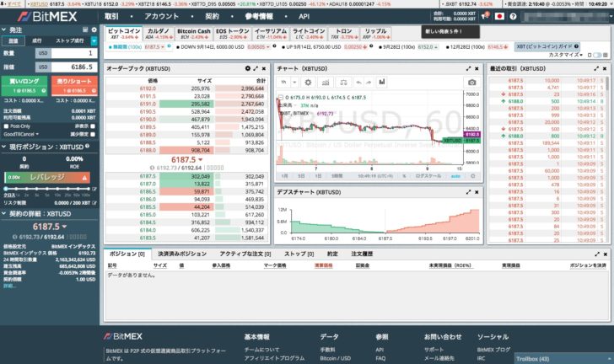Switch to 注文履歴 tab
Screen dimensions: 614x364
tap(362, 254)
